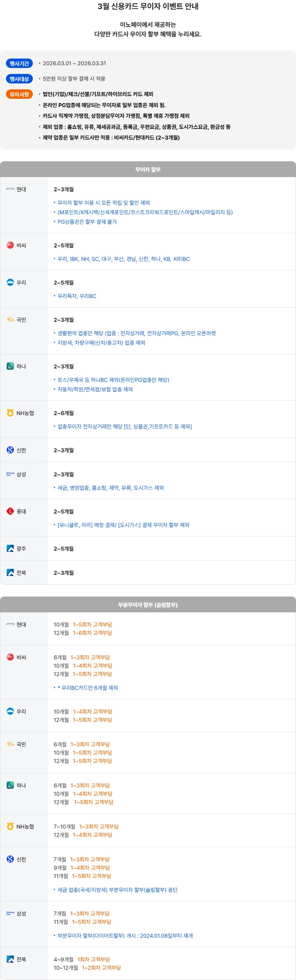
Task: Click the blue 행사대상 badge
Action: [19, 79]
